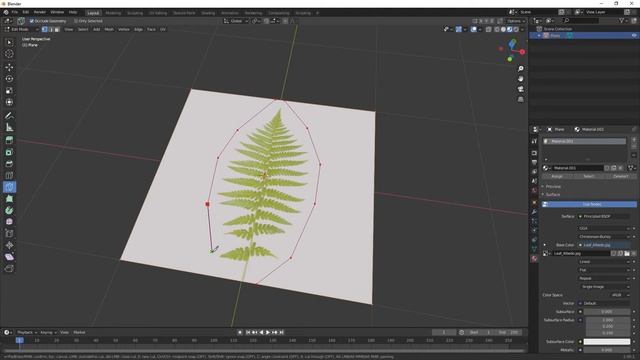Select the Transform tool in the toolbar
Image resolution: width=640 pixels, height=360 pixels.
pyautogui.click(x=9, y=102)
